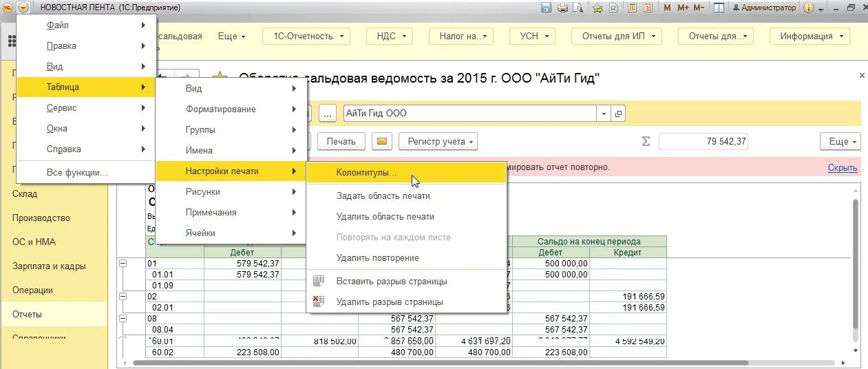Image resolution: width=868 pixels, height=369 pixels.
Task: Select Удалить область печати
Action: [x=406, y=216]
